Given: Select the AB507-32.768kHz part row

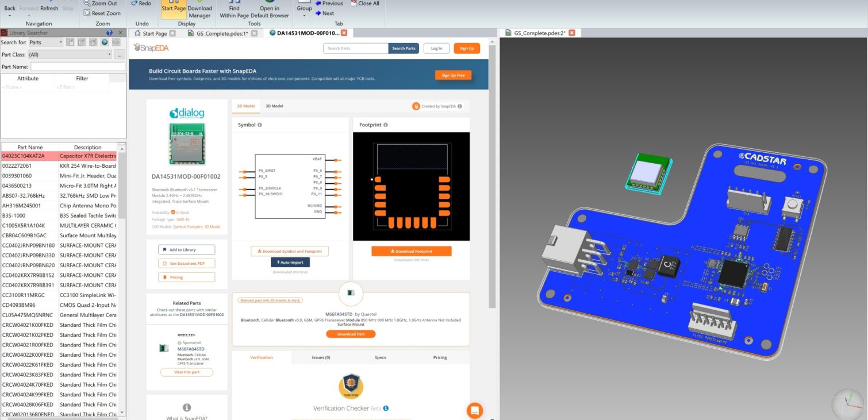Looking at the screenshot, I should [x=30, y=196].
